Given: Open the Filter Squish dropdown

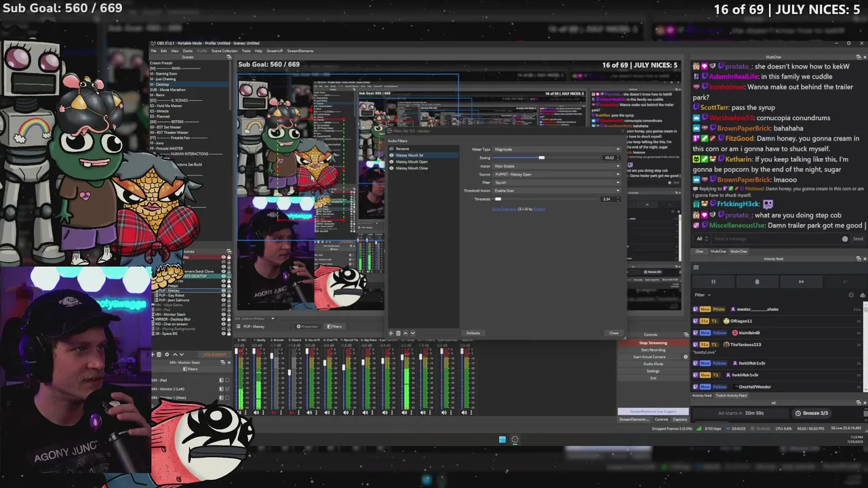Looking at the screenshot, I should point(556,182).
